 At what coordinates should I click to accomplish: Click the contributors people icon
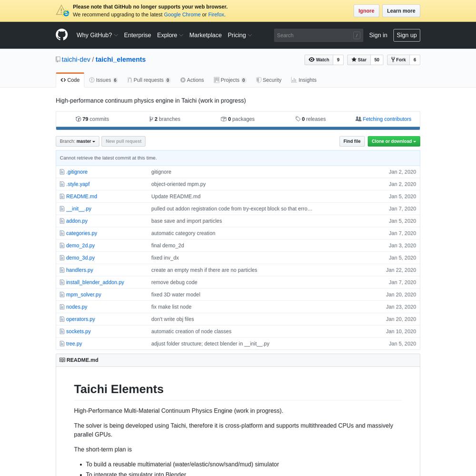click(x=358, y=119)
